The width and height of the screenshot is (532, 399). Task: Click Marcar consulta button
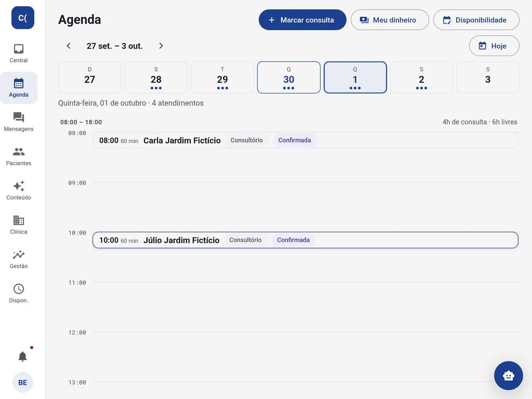(302, 20)
